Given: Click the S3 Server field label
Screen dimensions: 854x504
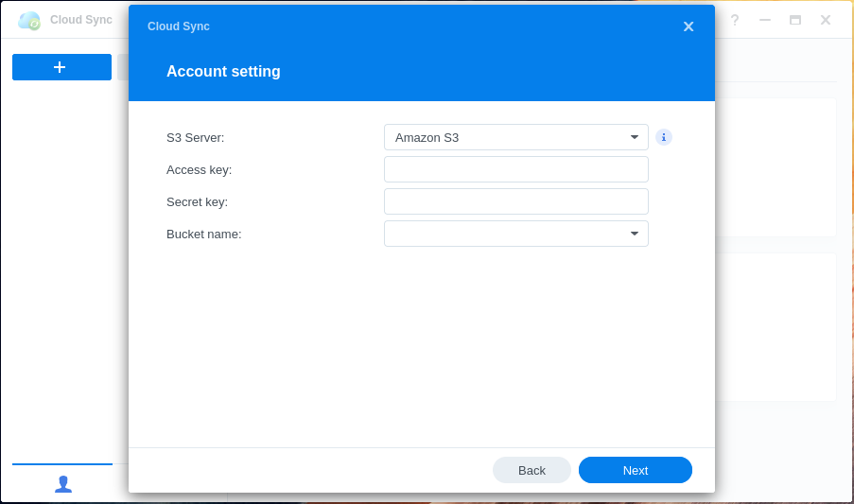Looking at the screenshot, I should coord(196,137).
